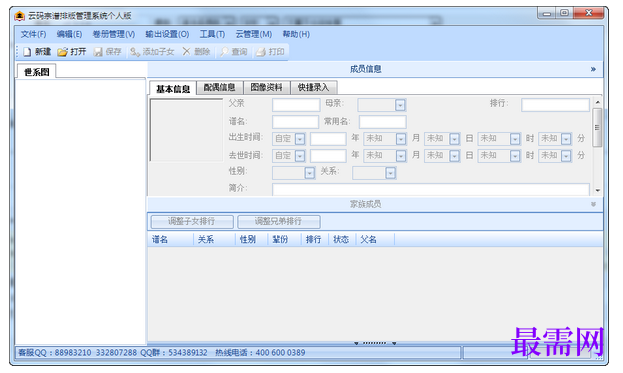Click the 调整子女排行 button
Image resolution: width=623 pixels, height=373 pixels.
[x=192, y=222]
